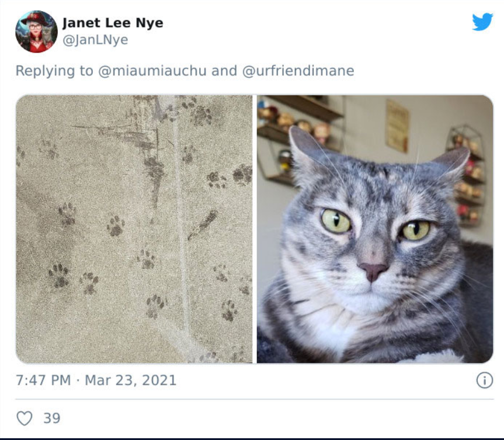This screenshot has height=440, width=504.
Task: Like the tweet with the heart icon
Action: [25, 418]
